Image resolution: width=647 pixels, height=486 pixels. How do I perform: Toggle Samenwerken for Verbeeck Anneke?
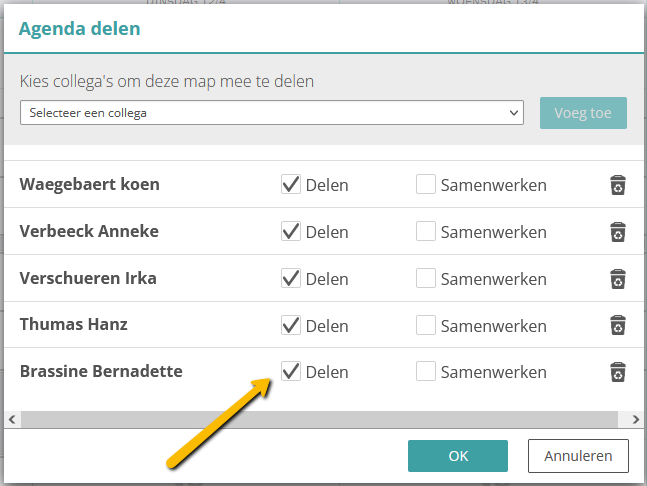426,231
